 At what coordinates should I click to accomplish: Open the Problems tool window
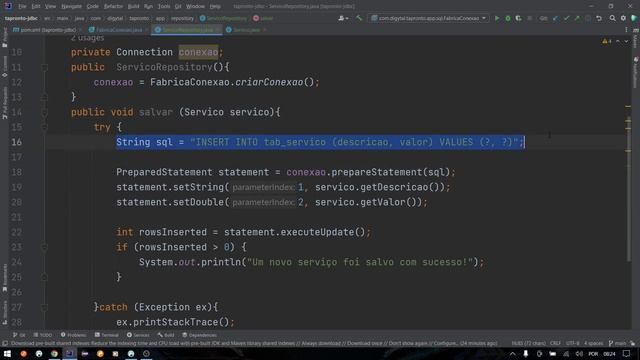point(73,335)
